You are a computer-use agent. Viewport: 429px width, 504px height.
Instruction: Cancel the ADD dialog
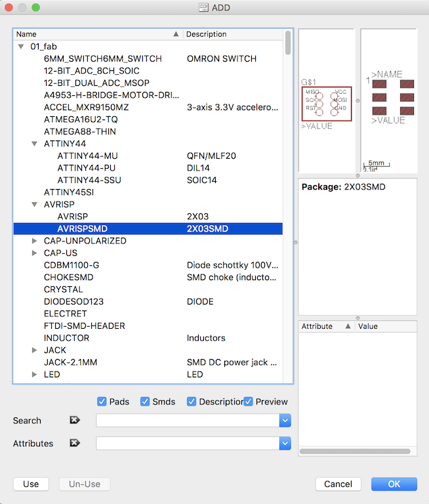[x=338, y=484]
